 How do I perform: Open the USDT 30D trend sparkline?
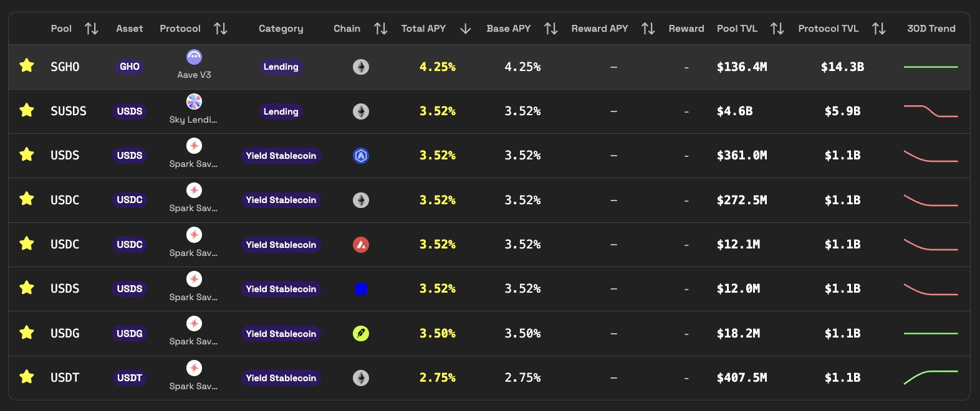pyautogui.click(x=931, y=377)
